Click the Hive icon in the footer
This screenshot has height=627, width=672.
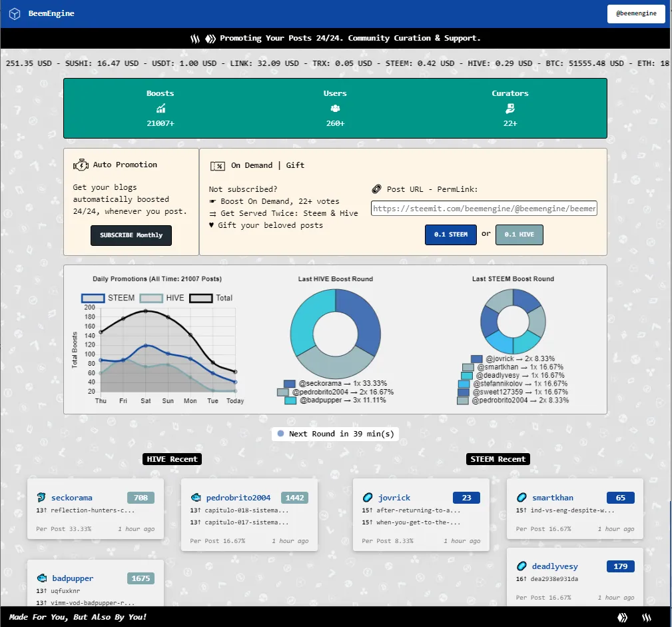coord(622,618)
